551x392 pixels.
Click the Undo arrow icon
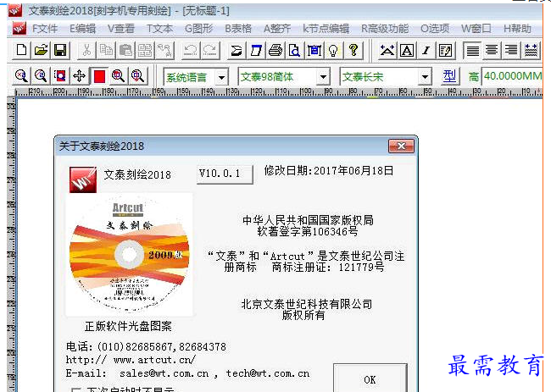[x=191, y=50]
